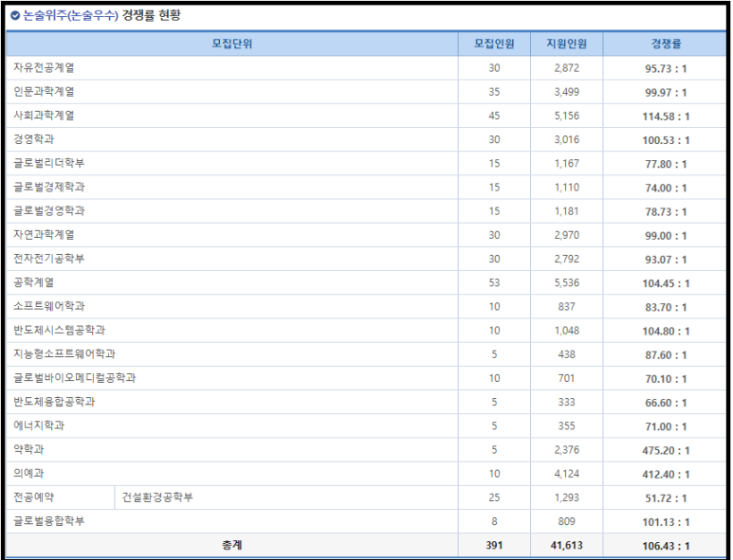Select the 소프트웨어학과 row name
The height and width of the screenshot is (560, 733).
48,306
